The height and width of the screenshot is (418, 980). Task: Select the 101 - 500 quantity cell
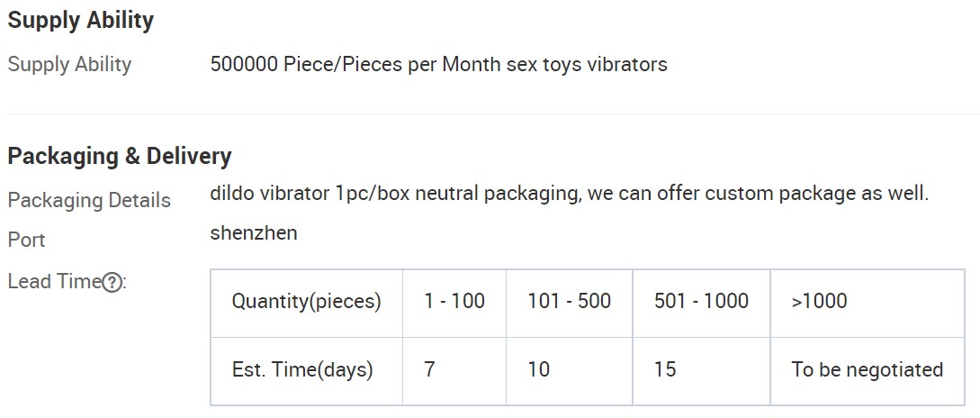(x=570, y=304)
